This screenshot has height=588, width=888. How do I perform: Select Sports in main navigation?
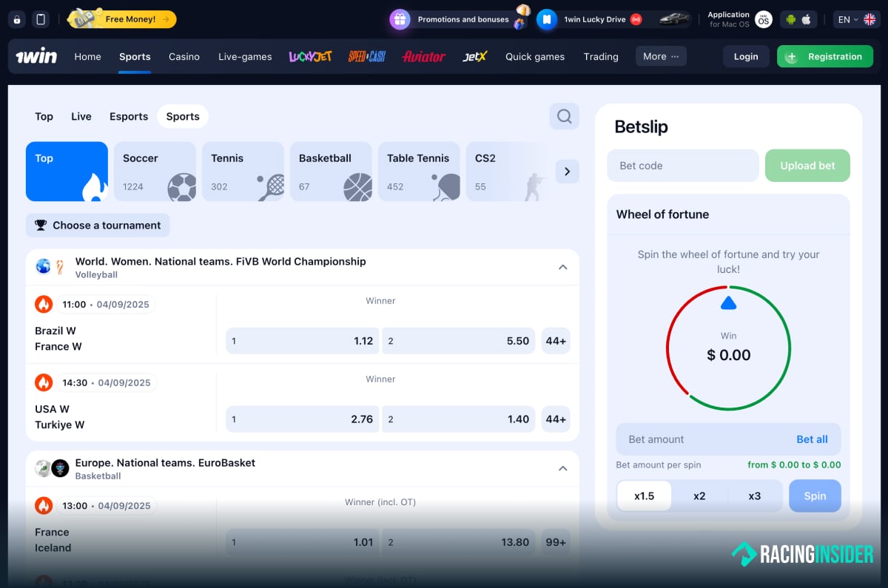click(135, 56)
